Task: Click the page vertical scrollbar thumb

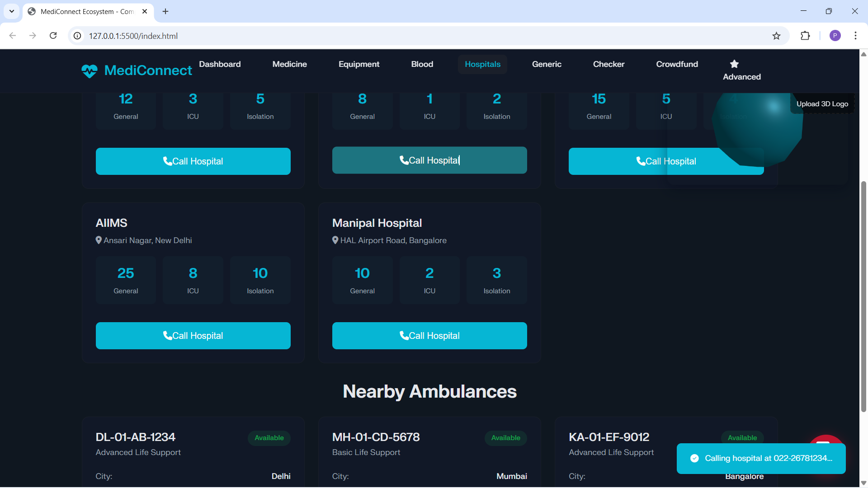Action: pos(863,296)
